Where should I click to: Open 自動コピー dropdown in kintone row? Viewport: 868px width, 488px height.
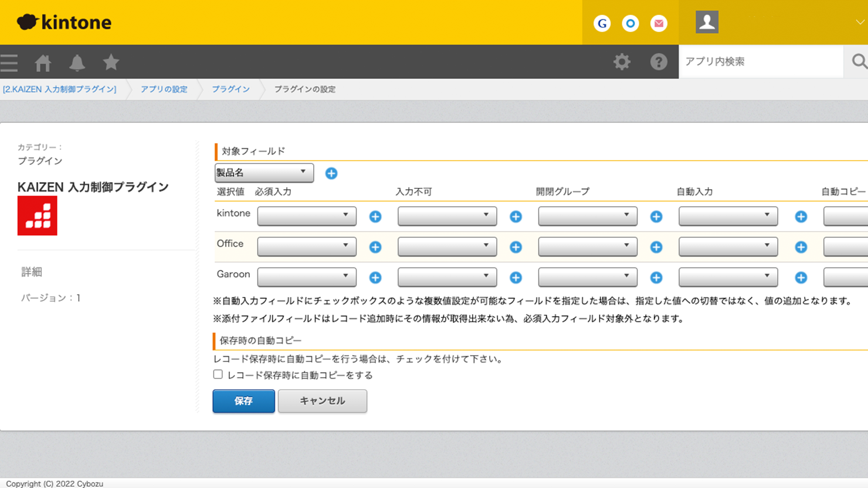point(846,216)
